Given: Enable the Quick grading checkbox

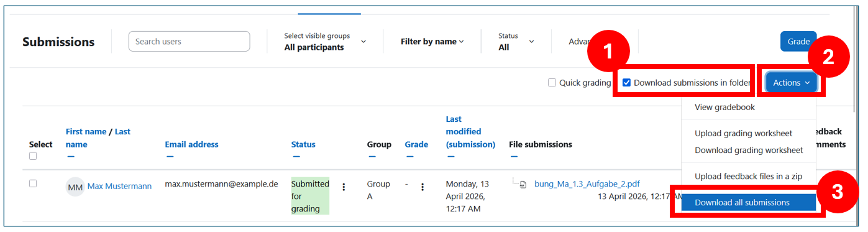Looking at the screenshot, I should pyautogui.click(x=552, y=83).
